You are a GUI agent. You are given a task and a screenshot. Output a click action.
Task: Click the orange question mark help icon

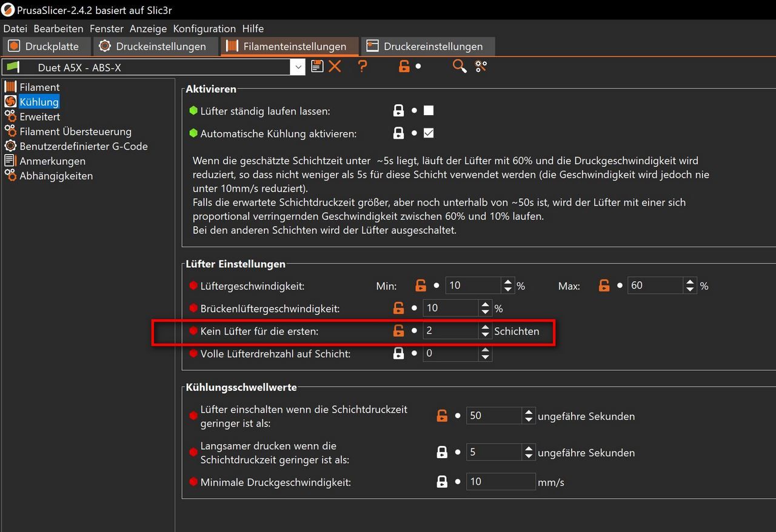click(x=363, y=67)
